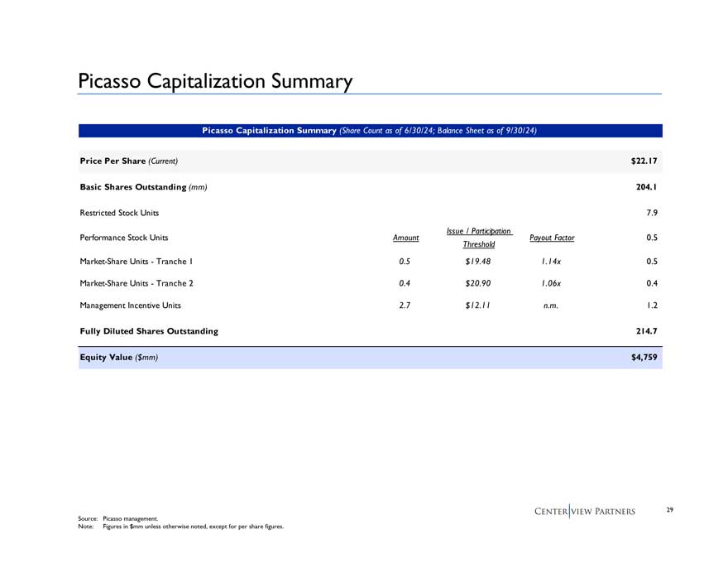Select the Performance Stock Units label
This screenshot has width=728, height=563.
coord(123,238)
